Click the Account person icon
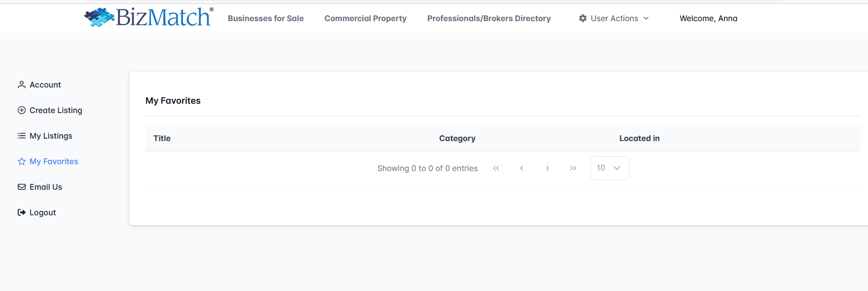 coord(22,85)
